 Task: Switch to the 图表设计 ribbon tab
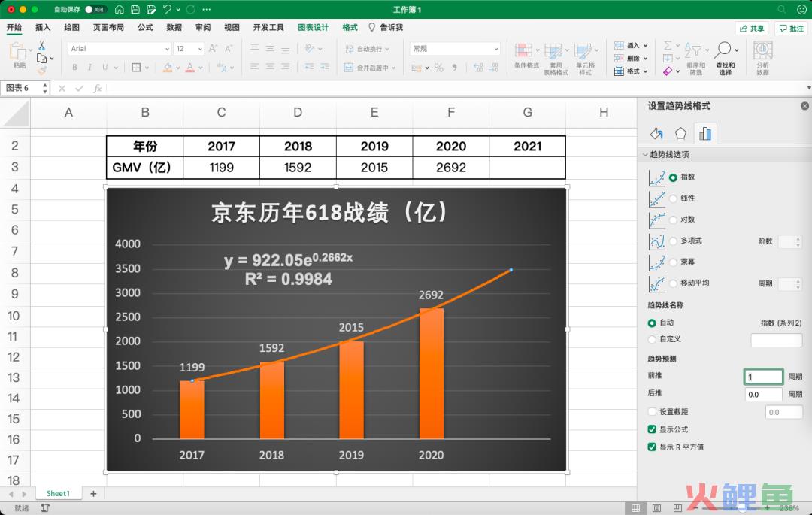[x=313, y=27]
